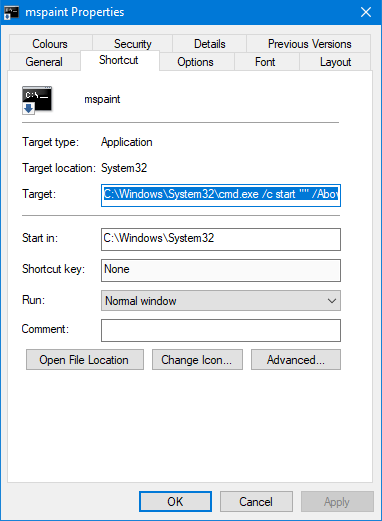Image resolution: width=382 pixels, height=521 pixels.
Task: Click the Run label
Action: [x=33, y=300]
